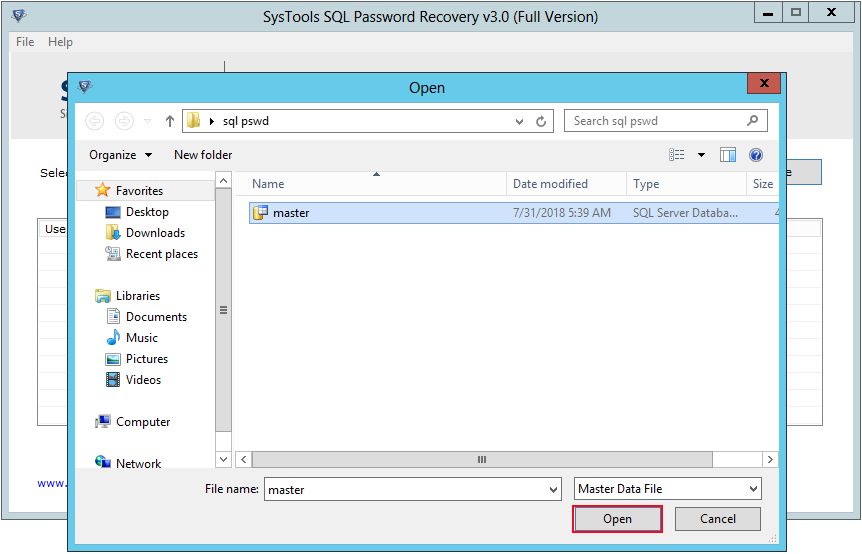Expand the File name dropdown arrow
The image size is (862, 554).
(554, 490)
